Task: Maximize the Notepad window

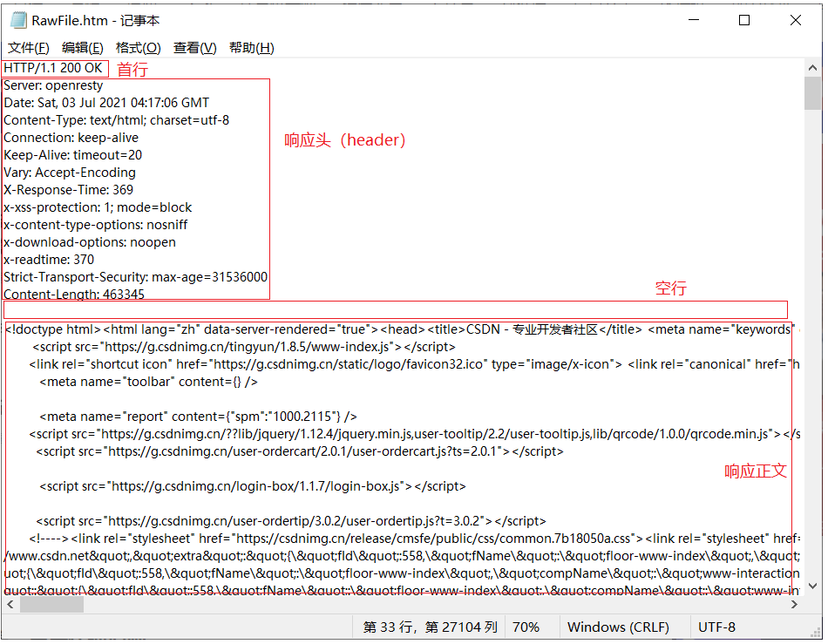Action: click(744, 20)
